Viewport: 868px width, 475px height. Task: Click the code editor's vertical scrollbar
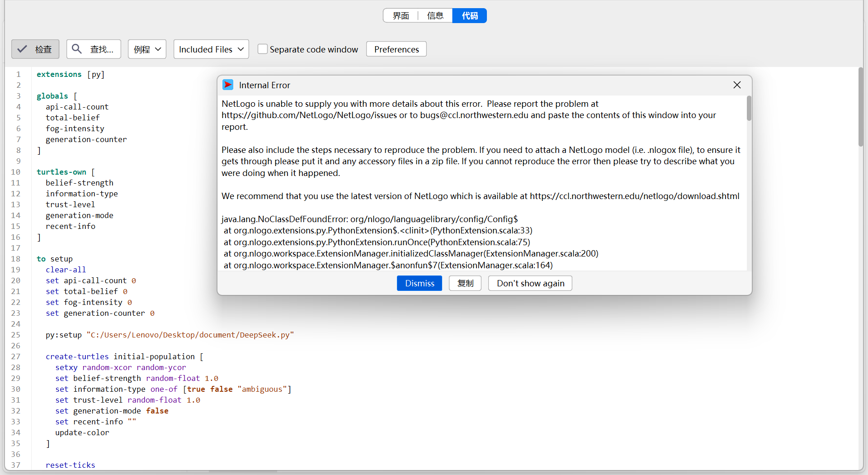(861, 107)
